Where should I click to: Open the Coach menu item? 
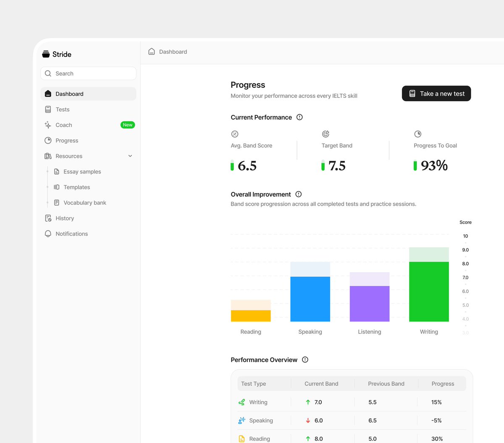pyautogui.click(x=88, y=125)
